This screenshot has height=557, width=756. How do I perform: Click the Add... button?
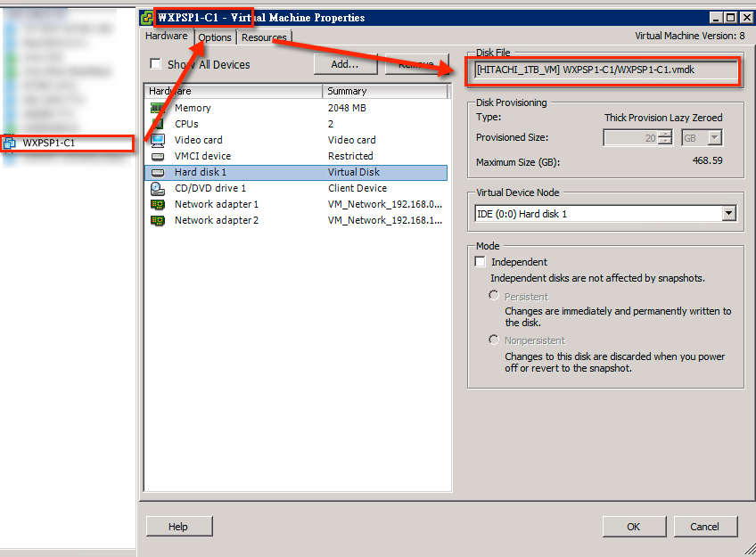(x=344, y=64)
